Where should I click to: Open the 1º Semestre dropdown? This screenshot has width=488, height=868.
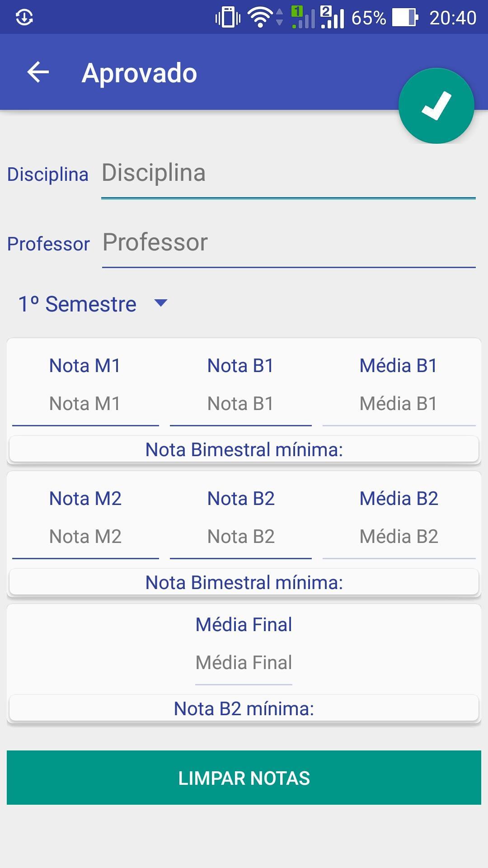(x=93, y=304)
